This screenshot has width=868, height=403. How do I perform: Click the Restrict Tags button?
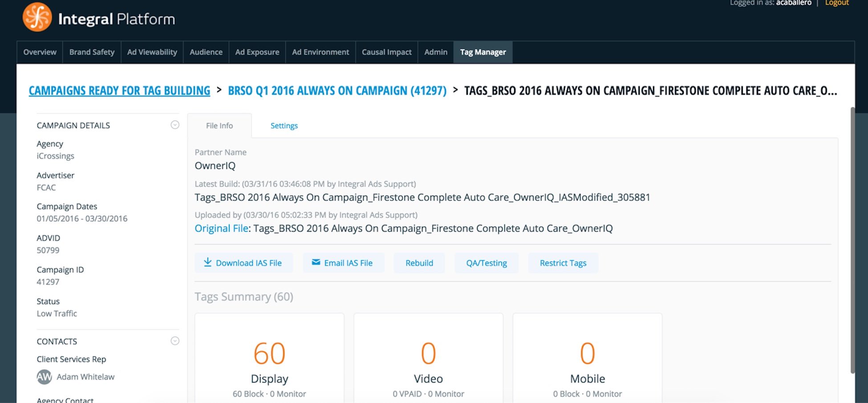[x=563, y=263]
